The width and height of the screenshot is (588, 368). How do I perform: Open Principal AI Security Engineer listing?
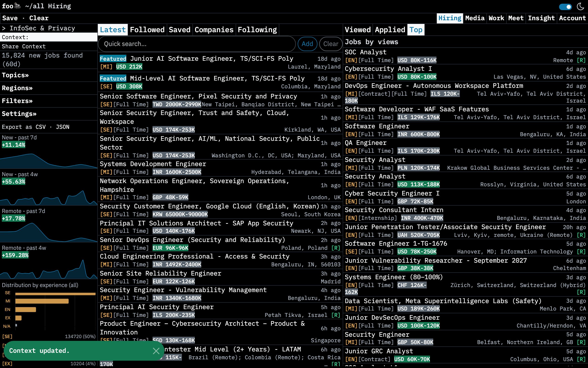(x=220, y=311)
